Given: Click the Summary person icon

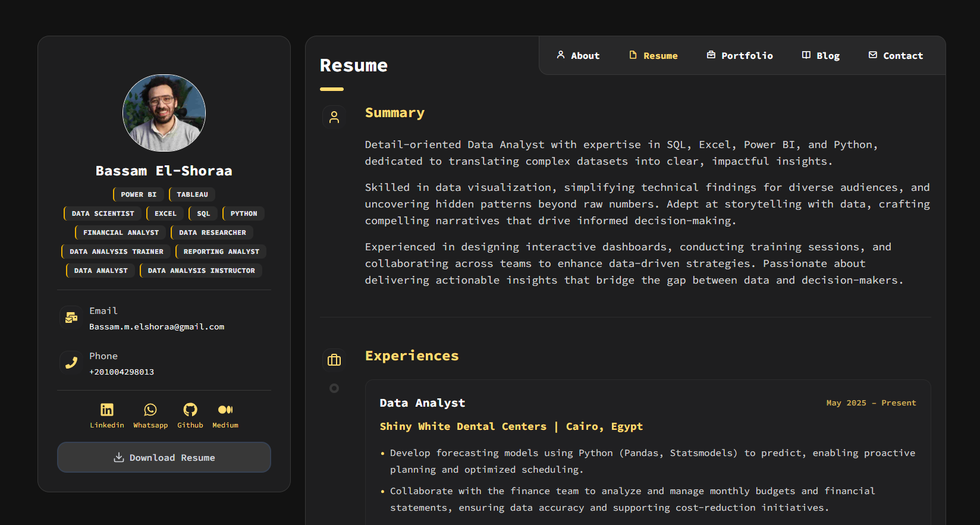Looking at the screenshot, I should [x=334, y=117].
